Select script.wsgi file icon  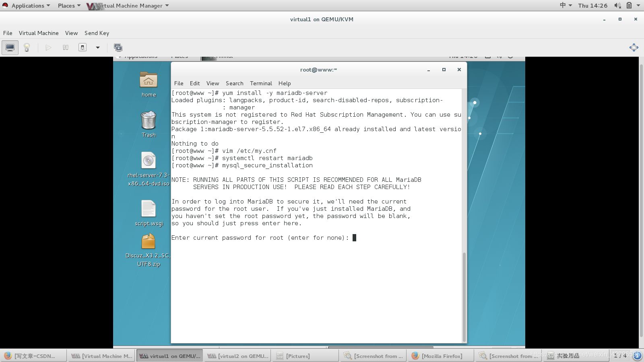point(149,213)
